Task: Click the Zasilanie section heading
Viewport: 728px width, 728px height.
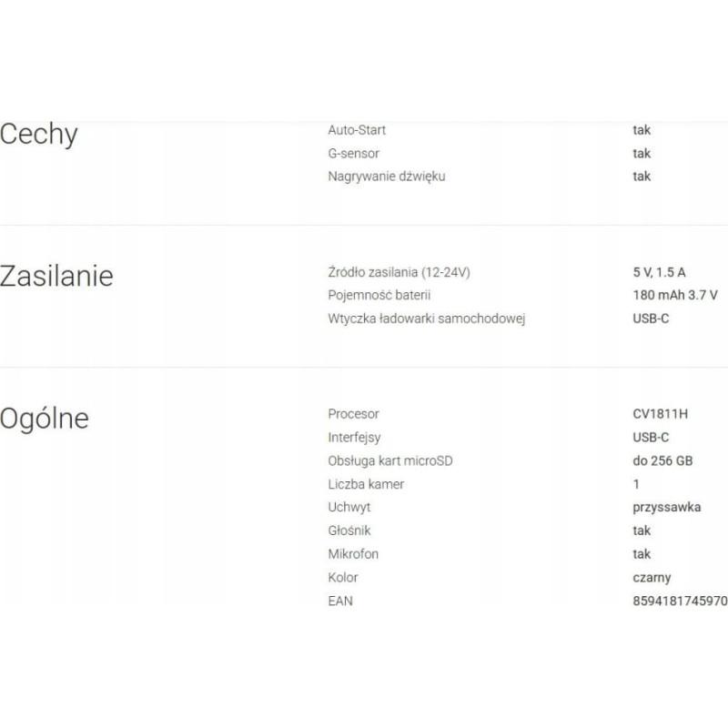Action: click(57, 276)
